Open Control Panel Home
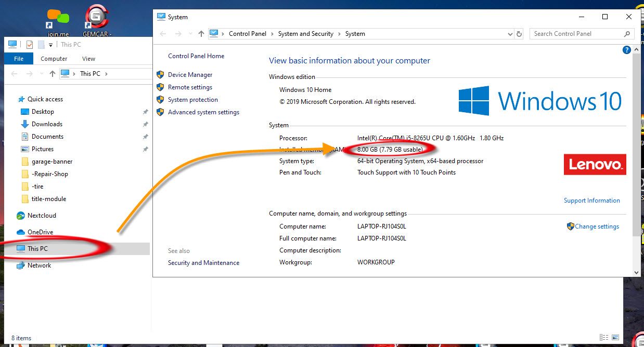644x347 pixels. click(x=196, y=56)
